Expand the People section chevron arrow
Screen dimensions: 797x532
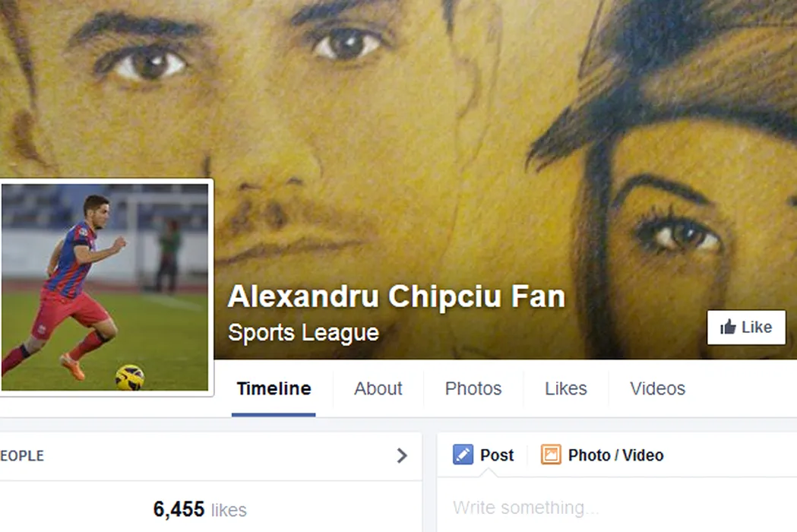click(x=402, y=455)
